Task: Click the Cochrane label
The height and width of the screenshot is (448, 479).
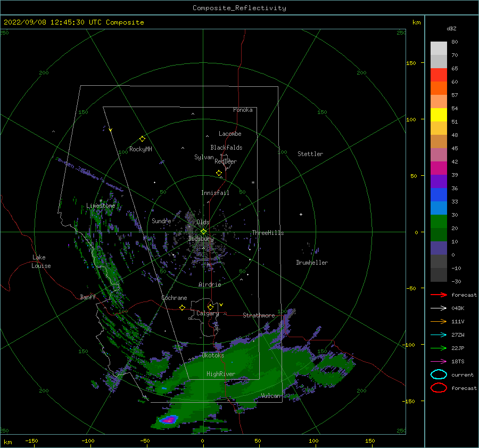Action: click(x=174, y=298)
